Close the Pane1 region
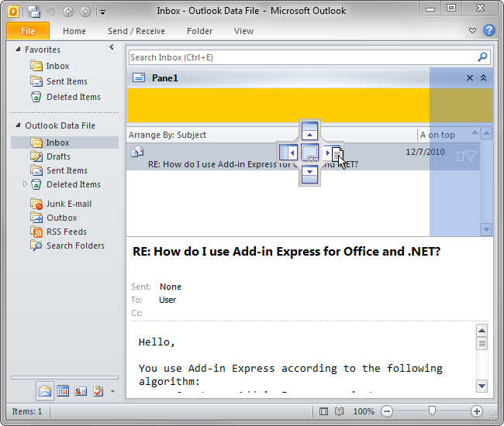Viewport: 504px width, 426px height. click(x=470, y=77)
